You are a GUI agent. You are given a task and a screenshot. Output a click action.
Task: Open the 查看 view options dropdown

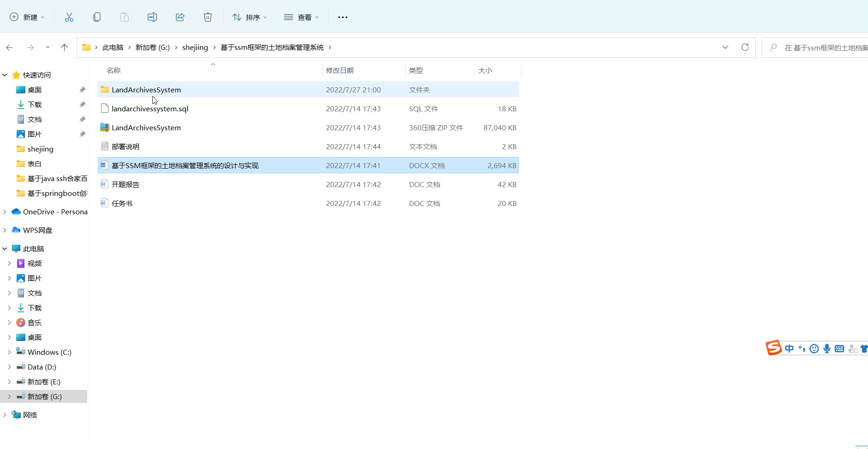coord(301,17)
